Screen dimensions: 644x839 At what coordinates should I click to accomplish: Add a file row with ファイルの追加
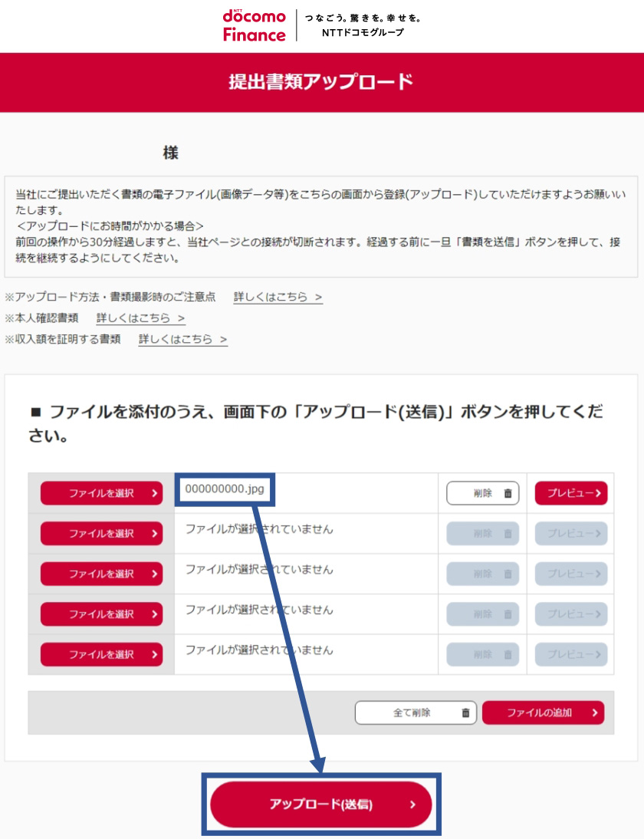tap(543, 712)
